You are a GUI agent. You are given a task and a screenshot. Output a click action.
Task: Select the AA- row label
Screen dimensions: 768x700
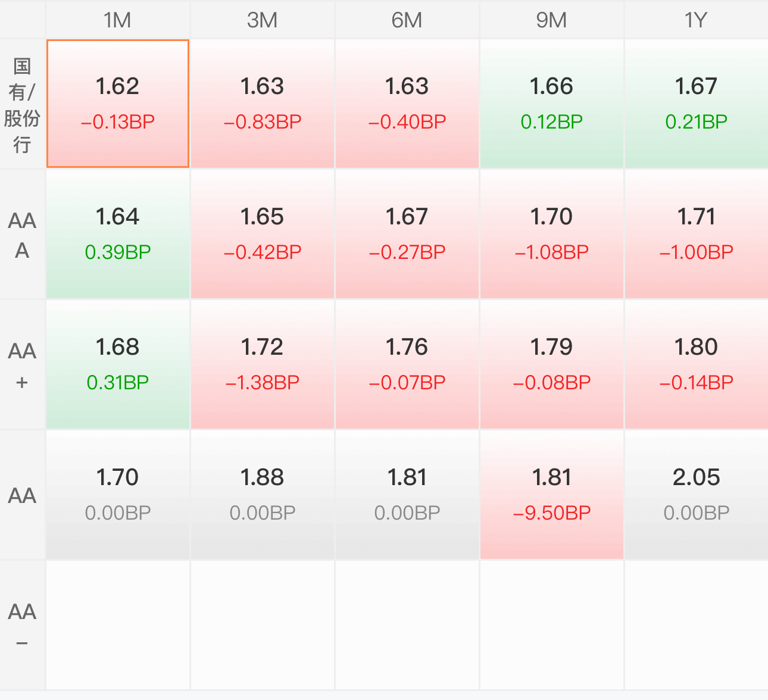(23, 625)
